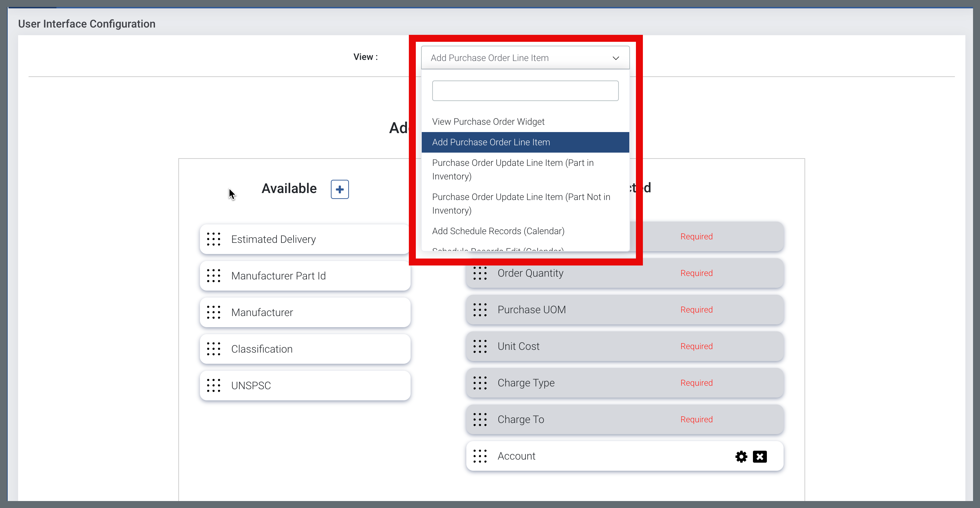
Task: Grab drag handle of Manufacturer Part Id
Action: click(213, 276)
